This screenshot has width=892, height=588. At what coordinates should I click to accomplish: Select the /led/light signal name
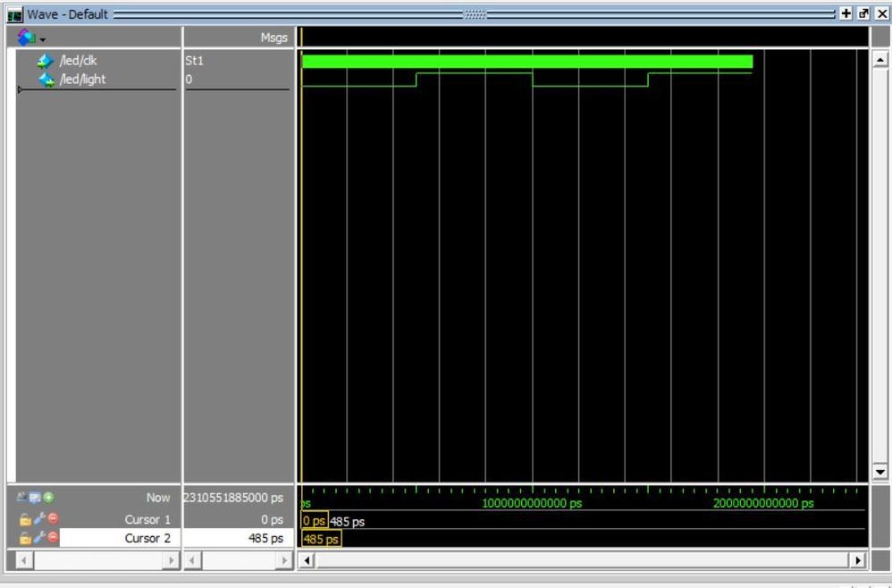[82, 79]
